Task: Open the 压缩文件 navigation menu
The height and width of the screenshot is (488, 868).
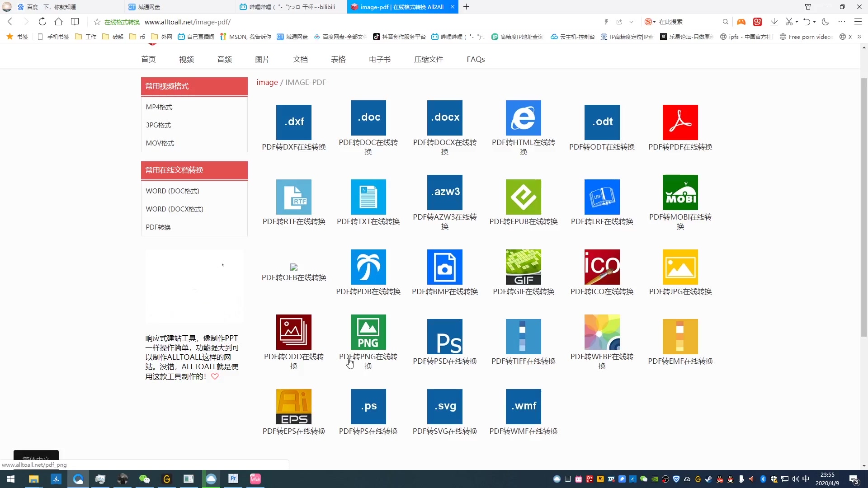Action: pos(429,59)
